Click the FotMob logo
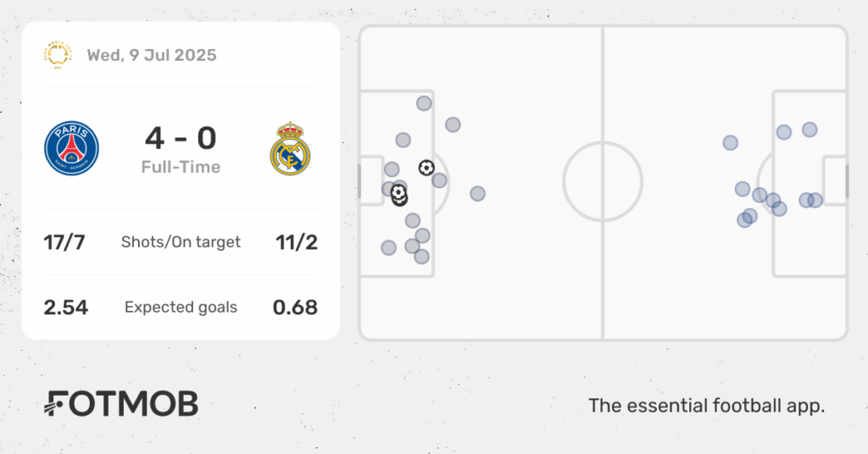The image size is (868, 454). (x=120, y=404)
